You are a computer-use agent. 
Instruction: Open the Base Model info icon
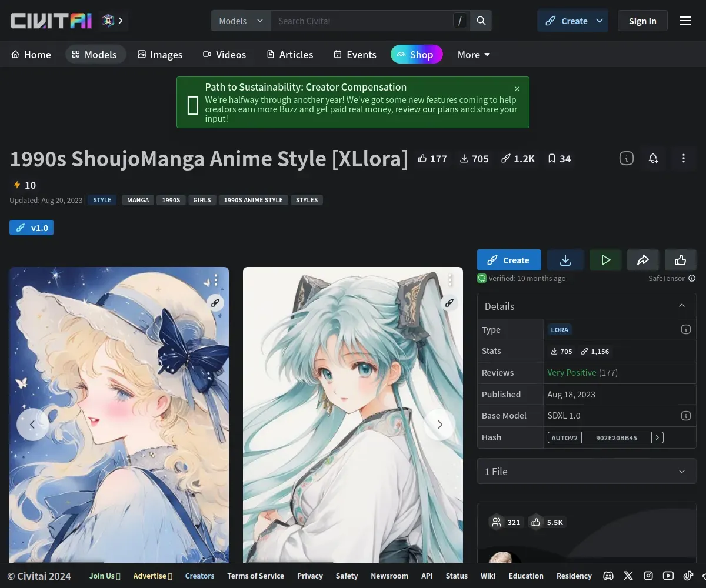[686, 416]
